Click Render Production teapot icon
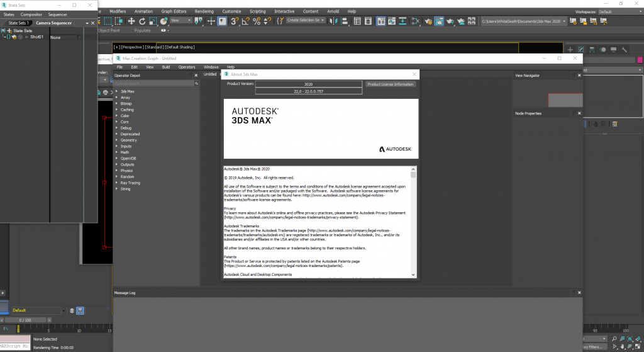 pyautogui.click(x=450, y=21)
